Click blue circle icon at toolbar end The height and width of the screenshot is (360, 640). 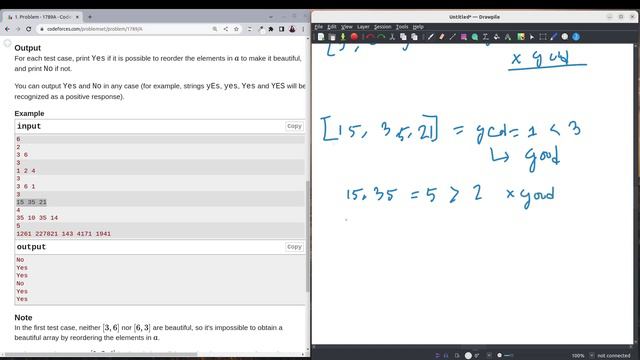[576, 37]
